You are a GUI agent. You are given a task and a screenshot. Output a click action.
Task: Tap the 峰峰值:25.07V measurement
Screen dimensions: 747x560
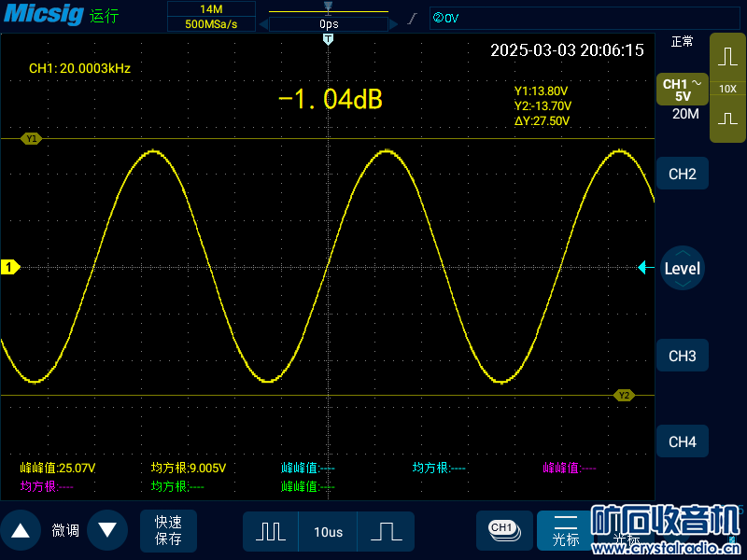pyautogui.click(x=58, y=469)
